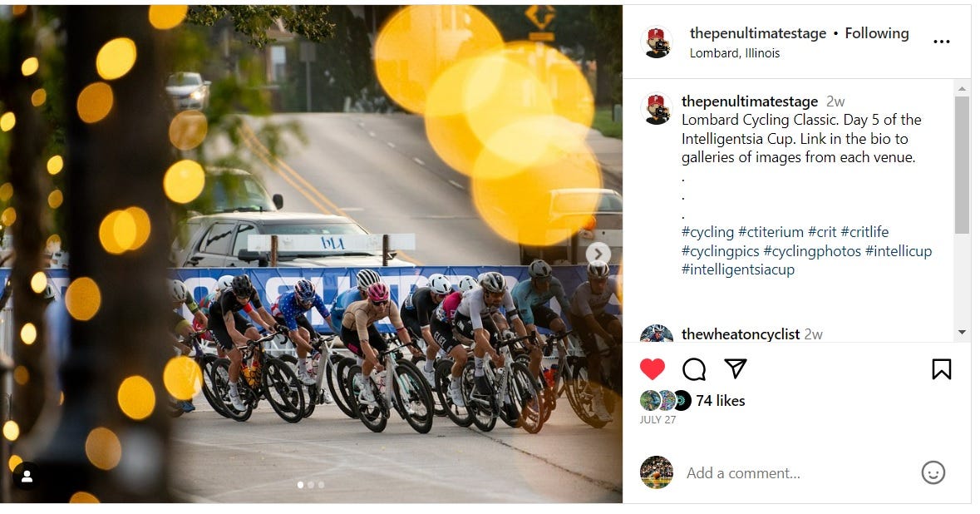Save post with the bookmark icon
980x514 pixels.
(941, 369)
